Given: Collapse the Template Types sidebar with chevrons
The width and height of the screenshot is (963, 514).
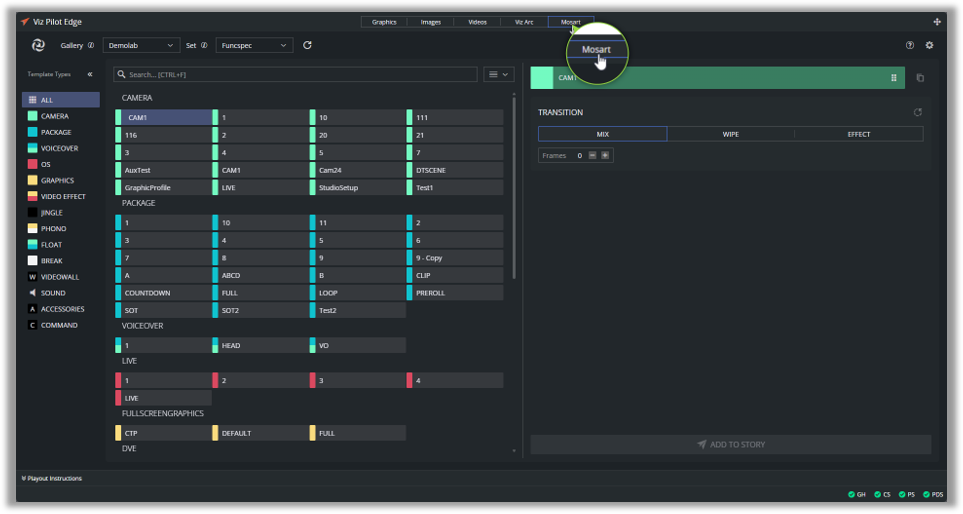Looking at the screenshot, I should coord(89,75).
